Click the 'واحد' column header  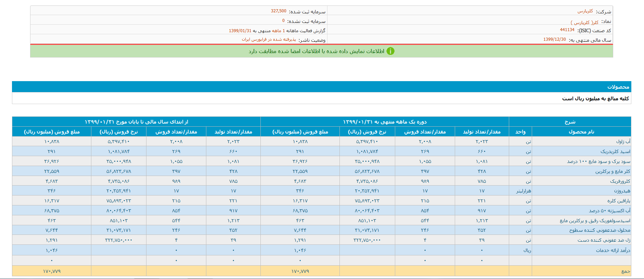(520, 131)
